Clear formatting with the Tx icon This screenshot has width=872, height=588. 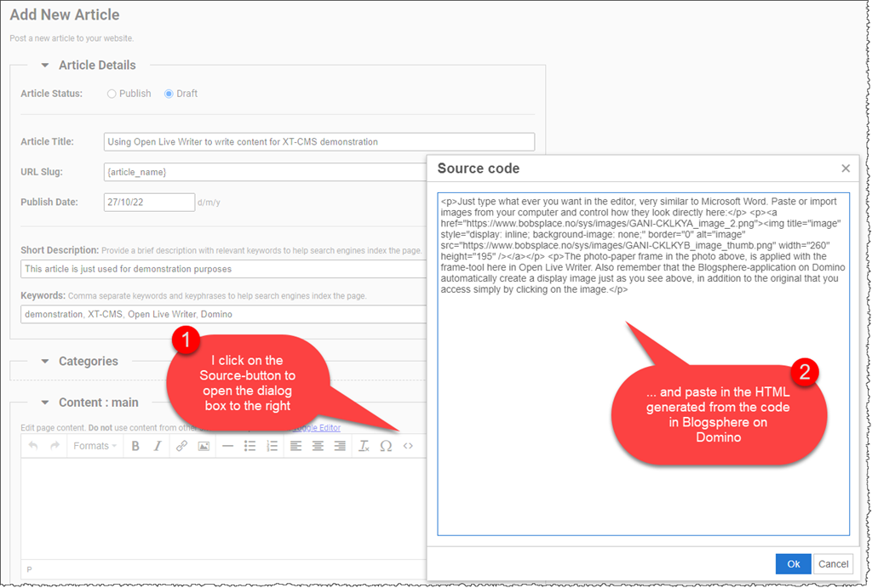click(364, 446)
